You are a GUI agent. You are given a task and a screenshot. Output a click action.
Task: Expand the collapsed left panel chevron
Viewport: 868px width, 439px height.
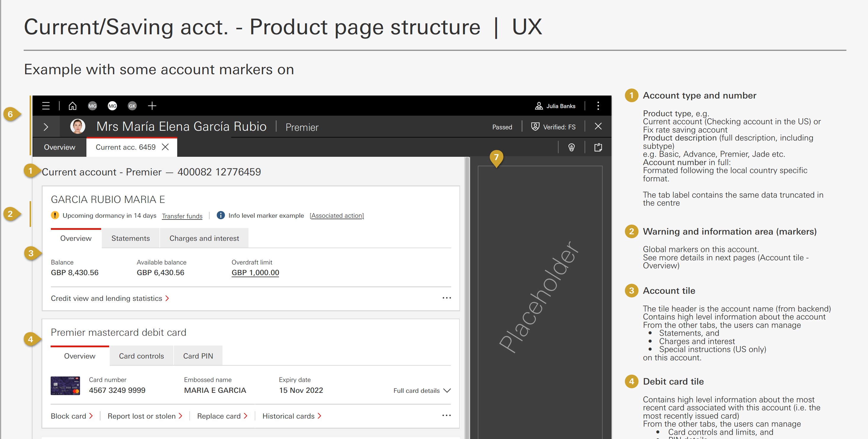tap(46, 127)
